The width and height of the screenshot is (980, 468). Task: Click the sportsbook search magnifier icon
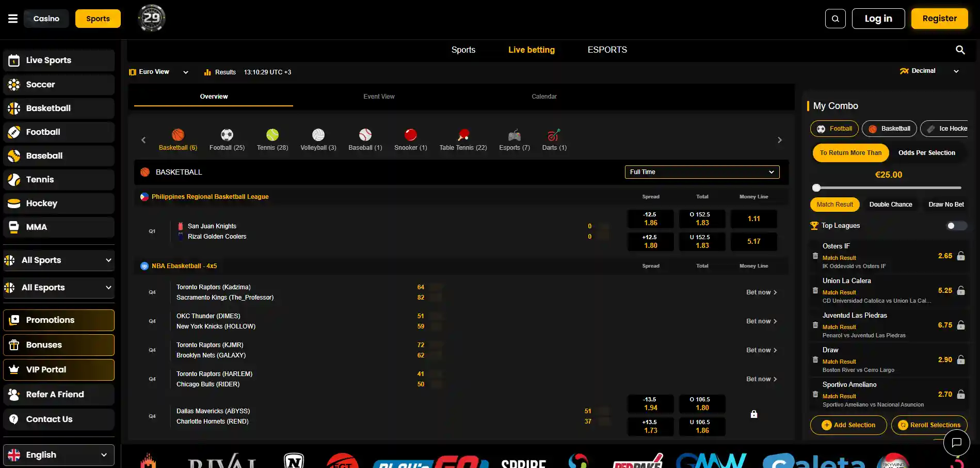(960, 50)
